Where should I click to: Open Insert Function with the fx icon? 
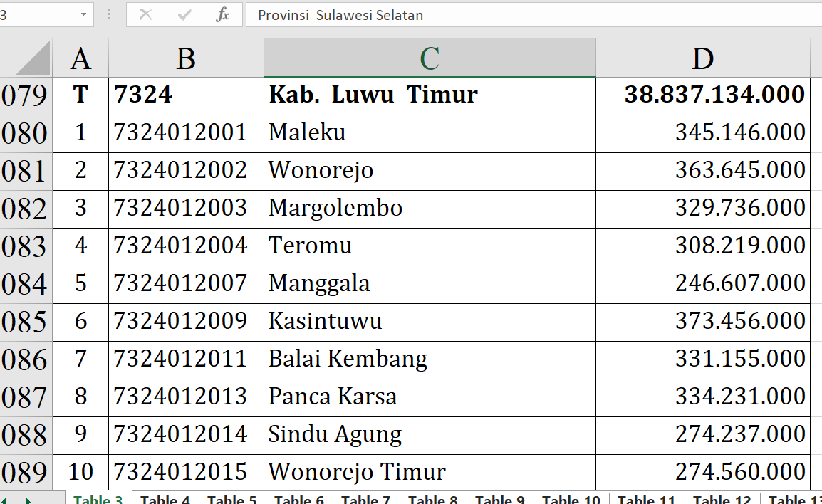(222, 15)
